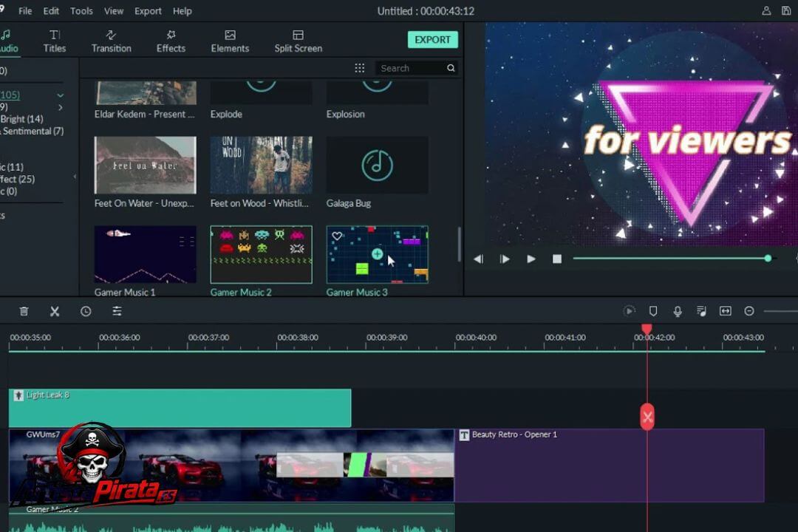Click the 00:00:38:00 ruler mark

point(297,338)
